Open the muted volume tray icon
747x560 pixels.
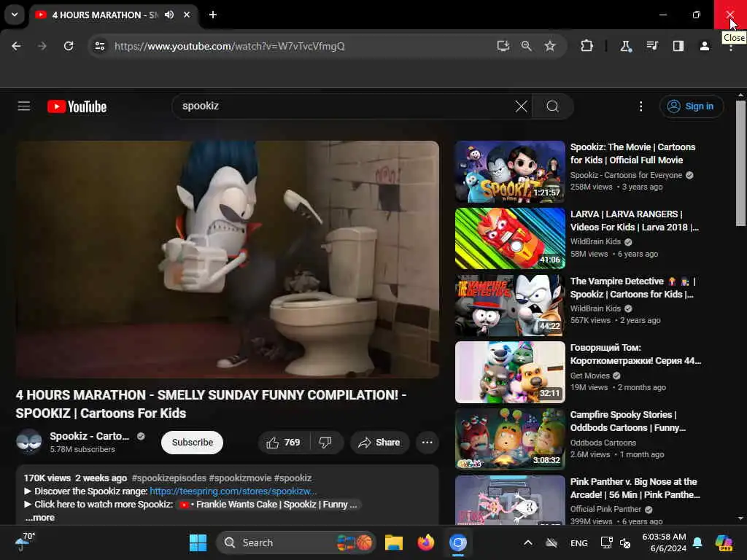tap(625, 542)
